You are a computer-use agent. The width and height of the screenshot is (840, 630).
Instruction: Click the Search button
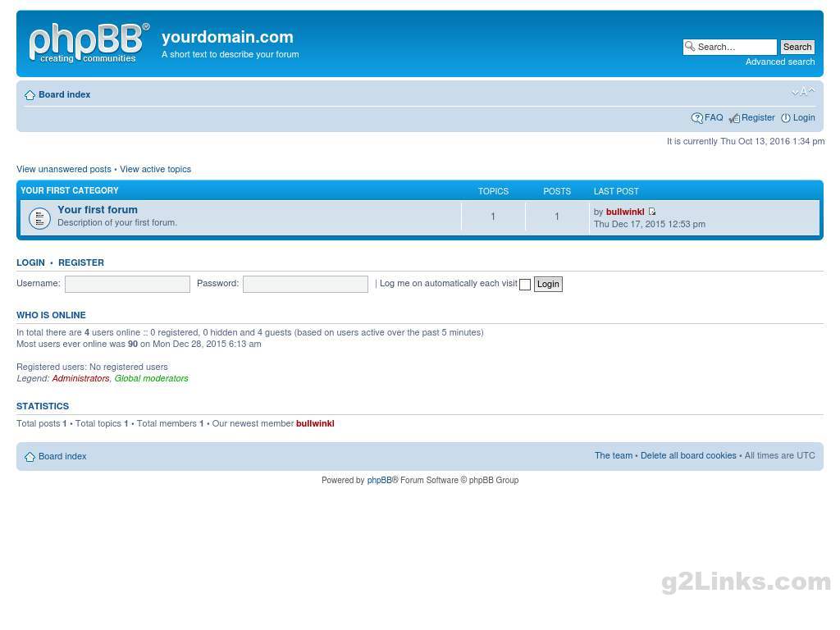797,47
